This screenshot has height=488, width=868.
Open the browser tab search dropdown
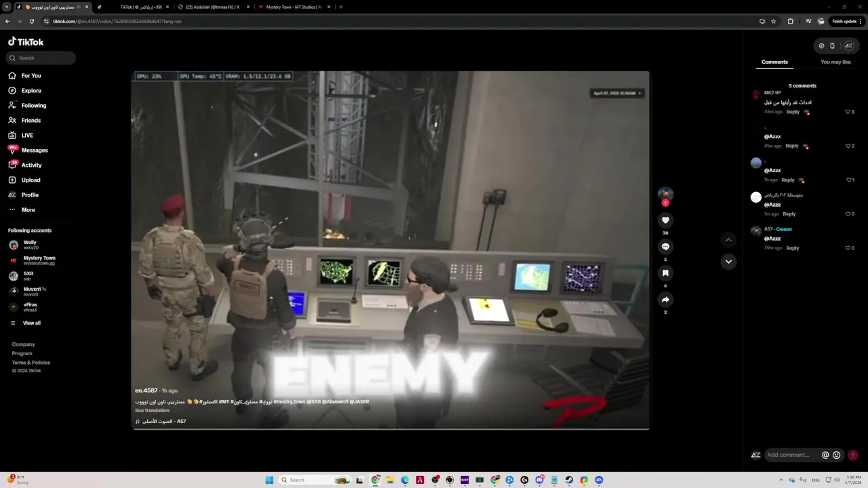coord(6,7)
